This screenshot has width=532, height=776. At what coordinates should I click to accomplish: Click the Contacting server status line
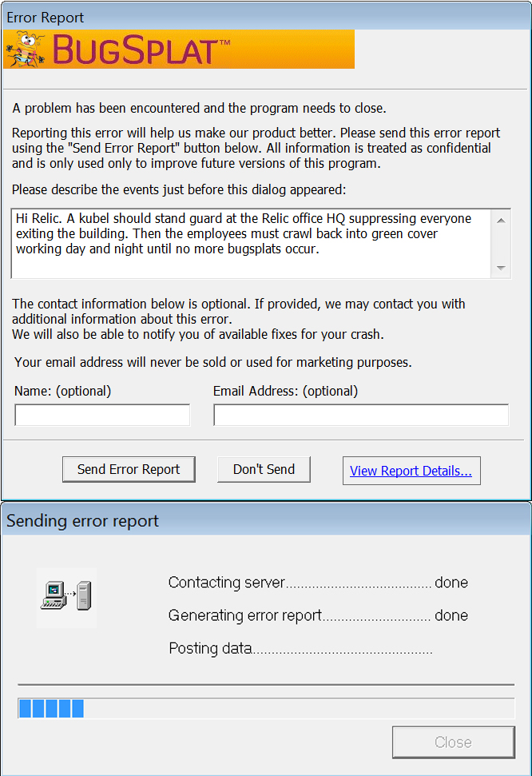[318, 583]
